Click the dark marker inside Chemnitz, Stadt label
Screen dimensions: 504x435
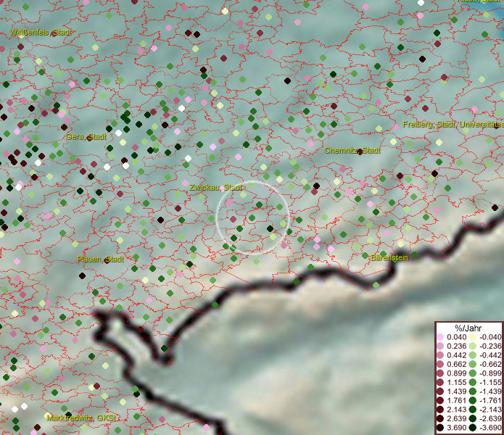360,152
